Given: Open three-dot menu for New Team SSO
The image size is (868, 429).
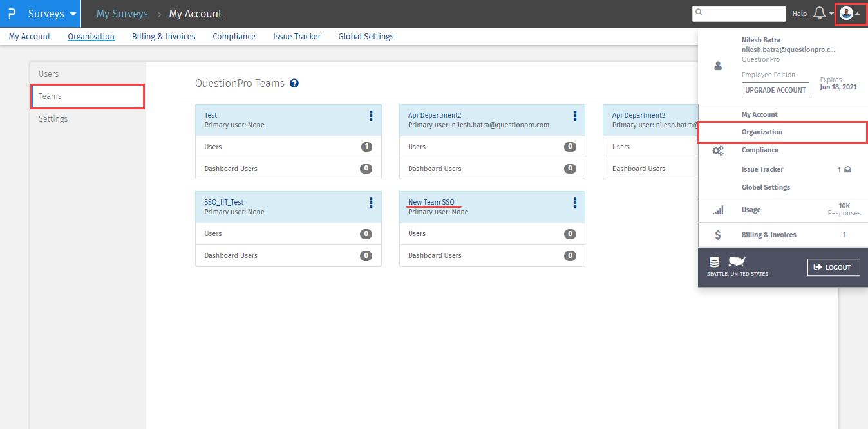Looking at the screenshot, I should point(575,203).
